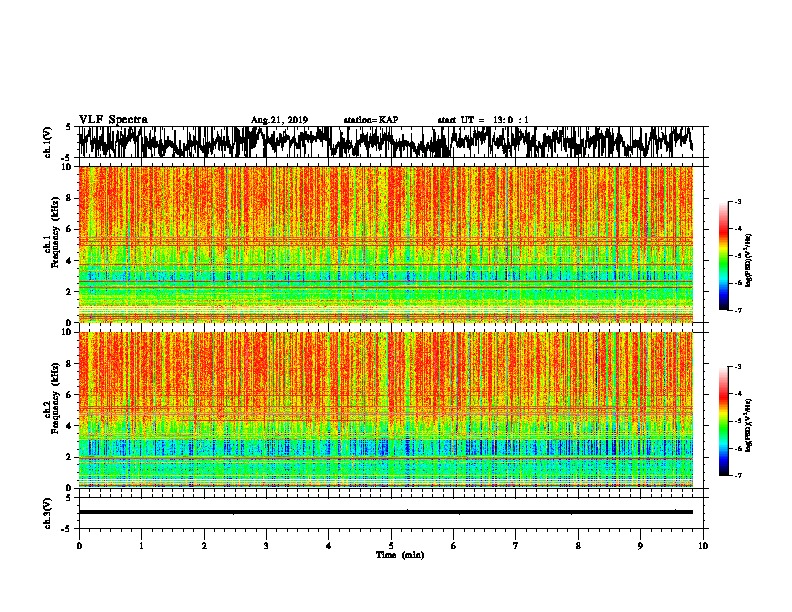Click the "3" tick on the time axis
Viewport: 792px width, 612px height.
tap(266, 546)
